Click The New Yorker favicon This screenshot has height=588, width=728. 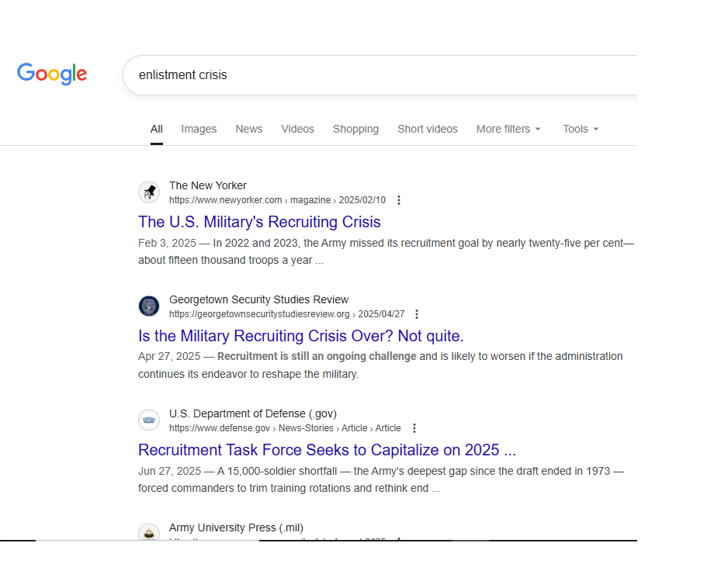(149, 192)
